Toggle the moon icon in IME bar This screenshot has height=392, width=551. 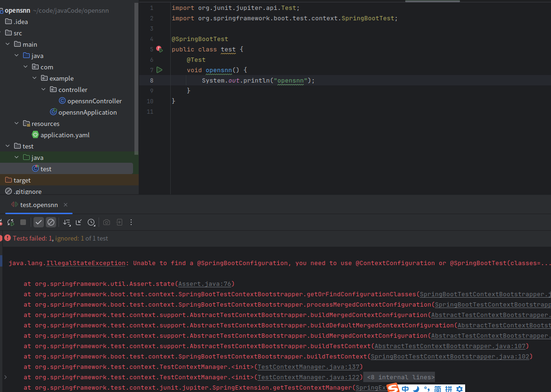coord(416,389)
